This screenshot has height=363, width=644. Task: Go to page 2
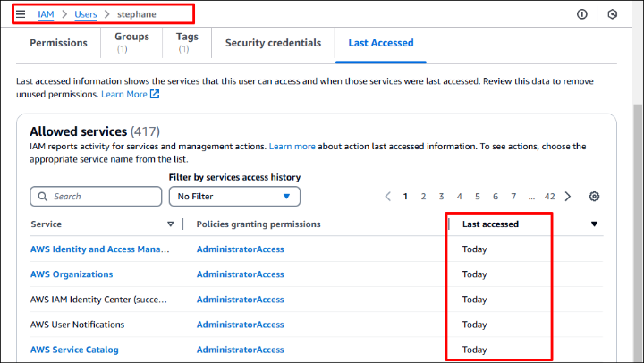[423, 197]
